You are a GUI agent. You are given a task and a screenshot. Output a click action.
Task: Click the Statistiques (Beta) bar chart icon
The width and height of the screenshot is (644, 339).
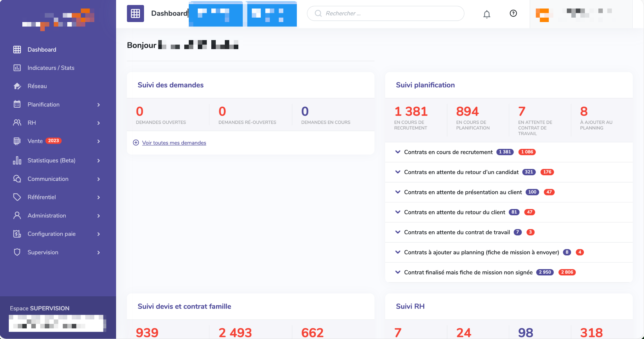click(17, 160)
